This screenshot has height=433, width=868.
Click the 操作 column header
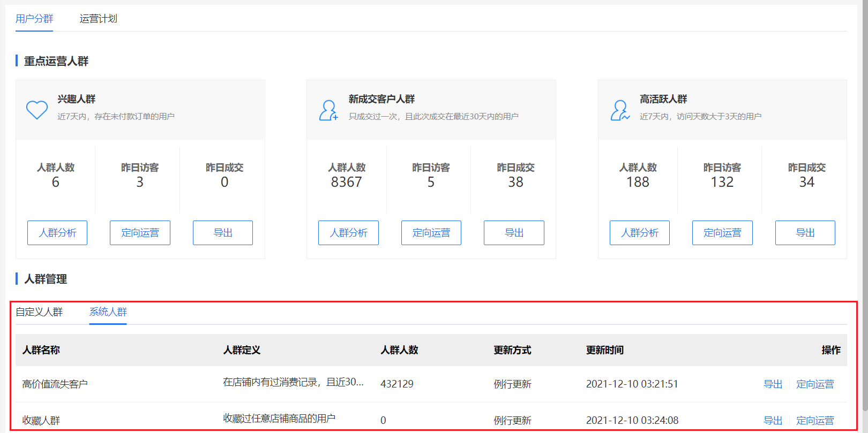click(831, 350)
